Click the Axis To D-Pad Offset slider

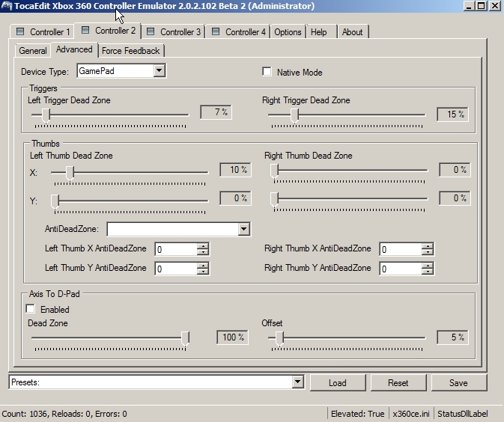coord(347,340)
